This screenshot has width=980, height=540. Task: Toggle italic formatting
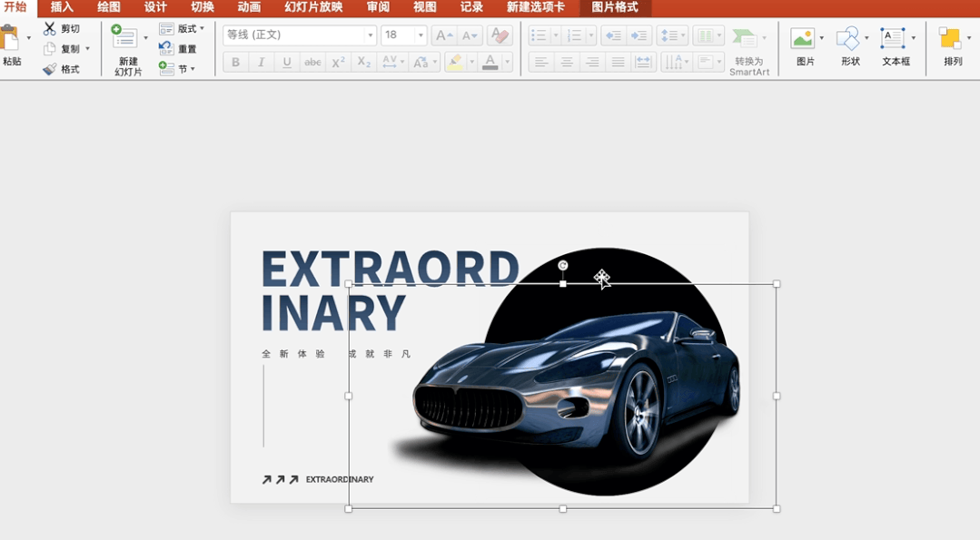pos(262,62)
